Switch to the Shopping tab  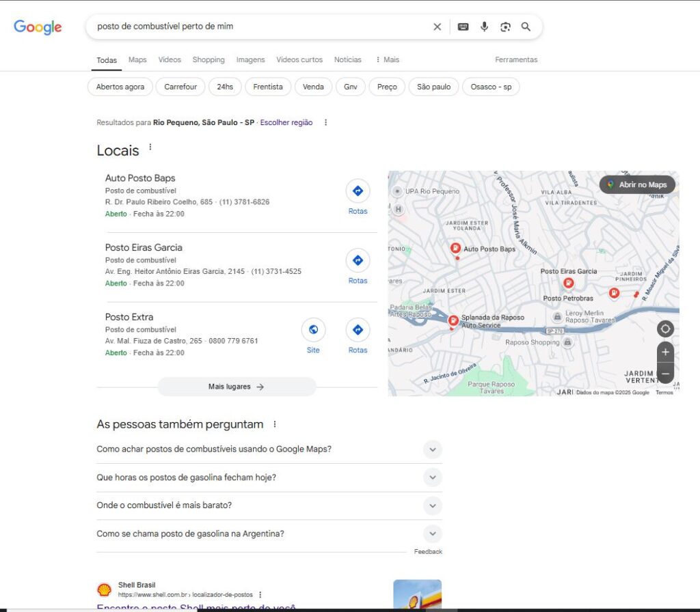[x=208, y=60]
